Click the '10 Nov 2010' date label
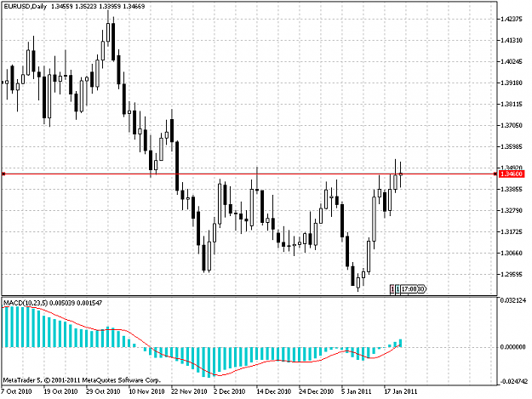 coord(146,391)
